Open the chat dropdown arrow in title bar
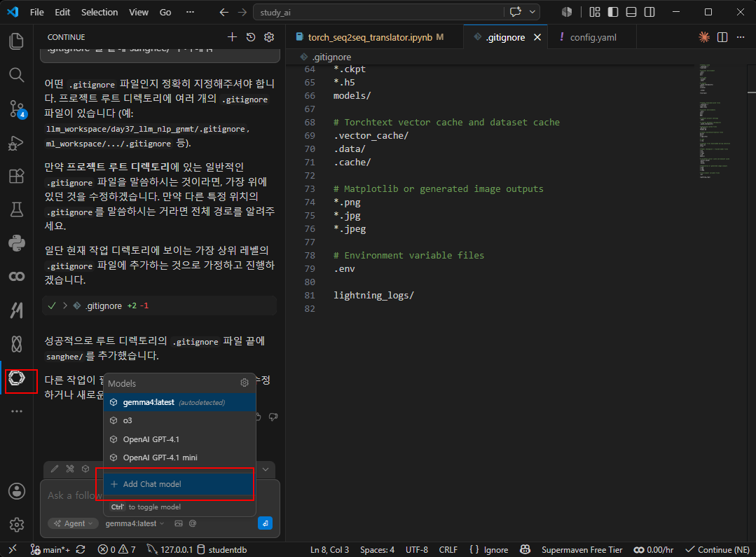Screen dimensions: 756x557 [x=532, y=12]
